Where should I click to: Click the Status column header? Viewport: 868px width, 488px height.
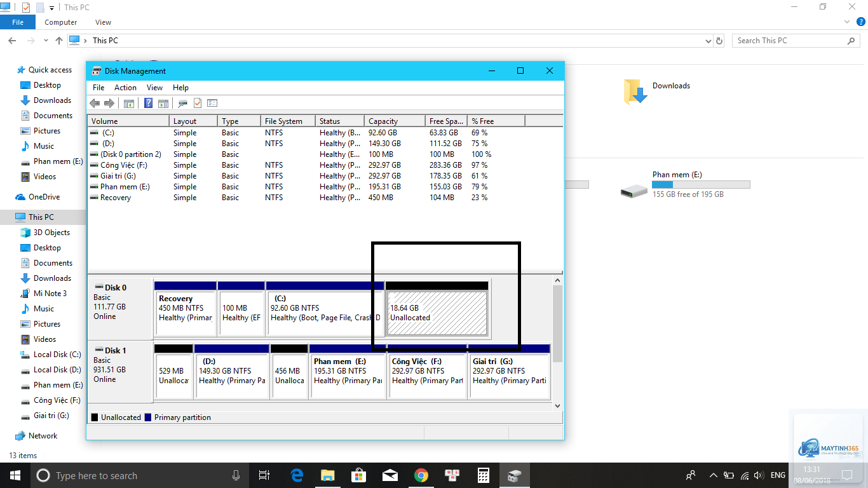[x=340, y=121]
